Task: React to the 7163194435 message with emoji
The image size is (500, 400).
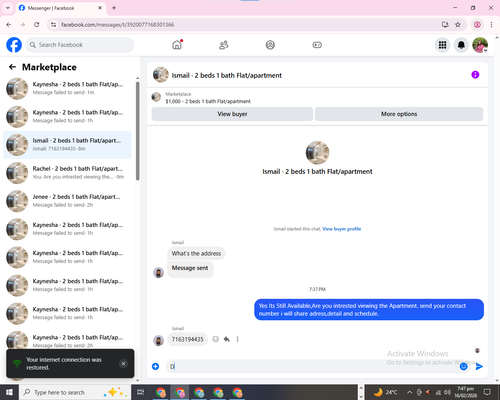Action: click(216, 339)
